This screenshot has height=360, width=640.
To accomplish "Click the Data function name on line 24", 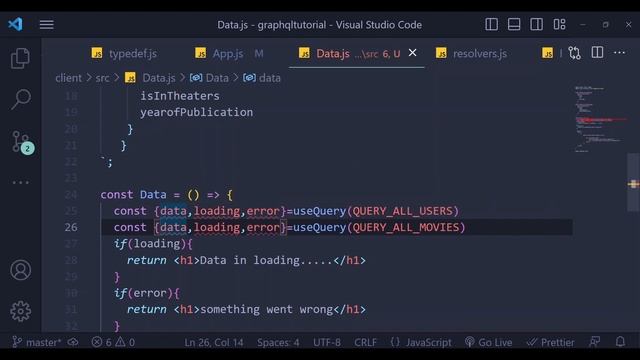I will pos(153,195).
